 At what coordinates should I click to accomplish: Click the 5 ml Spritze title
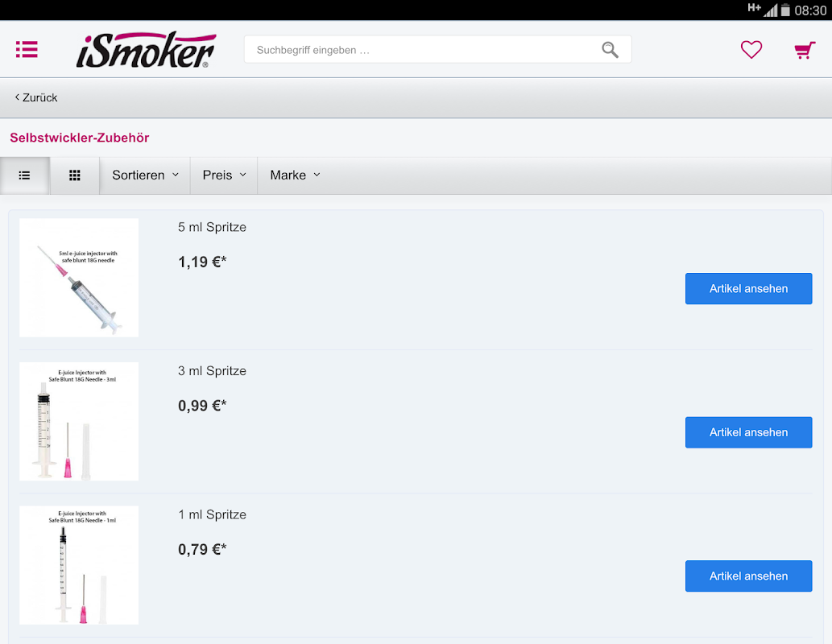tap(212, 227)
